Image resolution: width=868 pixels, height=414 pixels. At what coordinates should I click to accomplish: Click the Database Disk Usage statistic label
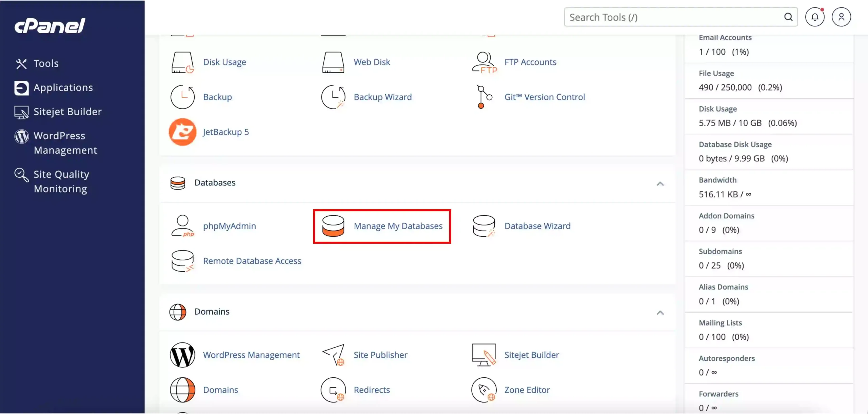(735, 144)
